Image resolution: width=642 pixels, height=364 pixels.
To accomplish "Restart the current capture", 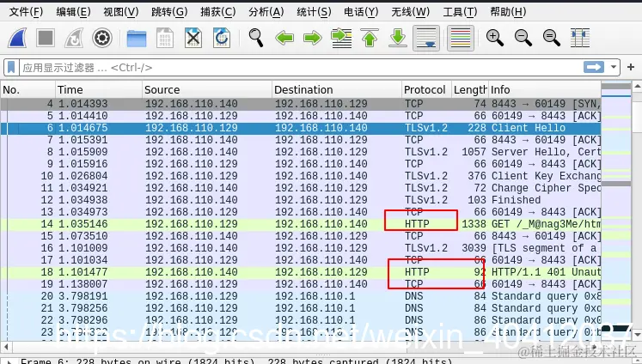I will click(x=74, y=38).
